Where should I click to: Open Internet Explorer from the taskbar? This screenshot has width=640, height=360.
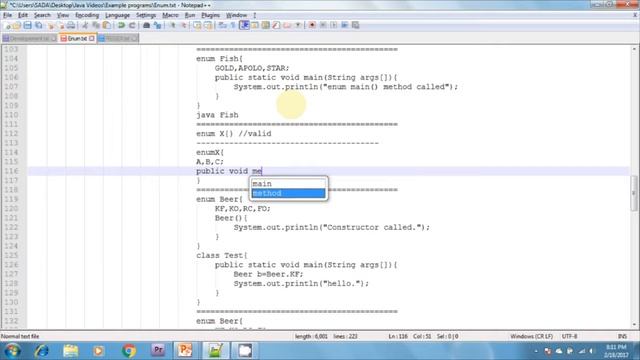pyautogui.click(x=42, y=351)
